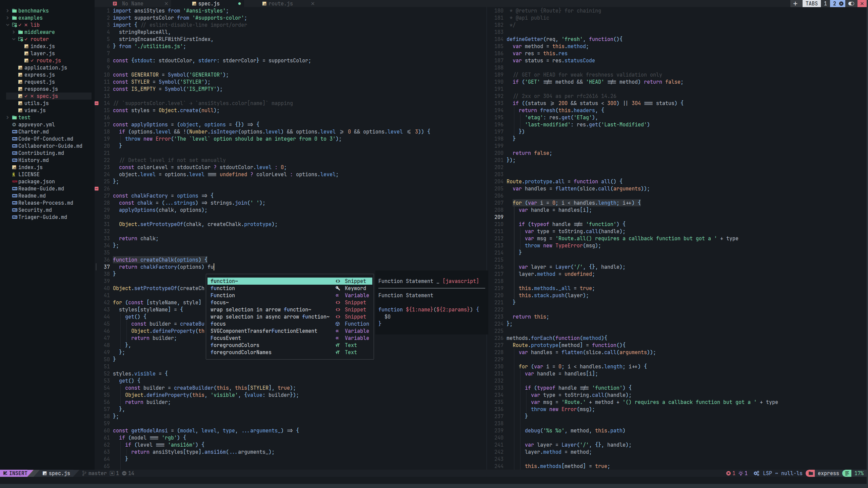The image size is (868, 488).
Task: Choose the Function Variable completion
Action: (x=290, y=296)
